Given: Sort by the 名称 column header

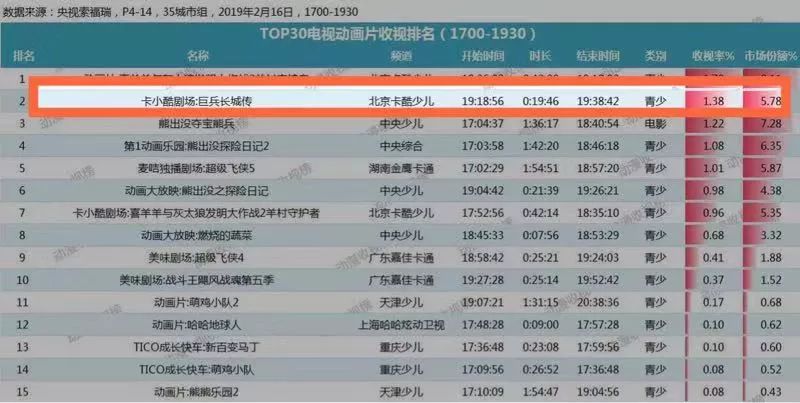Looking at the screenshot, I should [x=199, y=55].
